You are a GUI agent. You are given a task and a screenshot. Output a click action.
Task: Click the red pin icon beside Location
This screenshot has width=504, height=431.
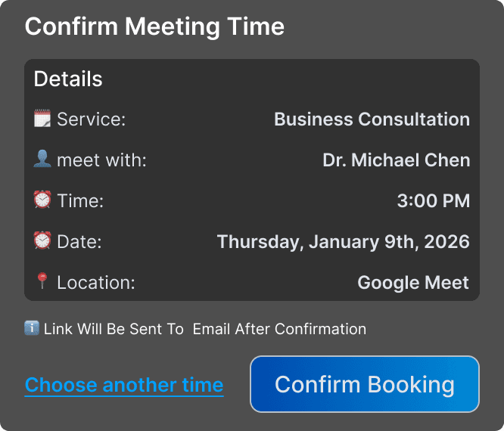(42, 282)
